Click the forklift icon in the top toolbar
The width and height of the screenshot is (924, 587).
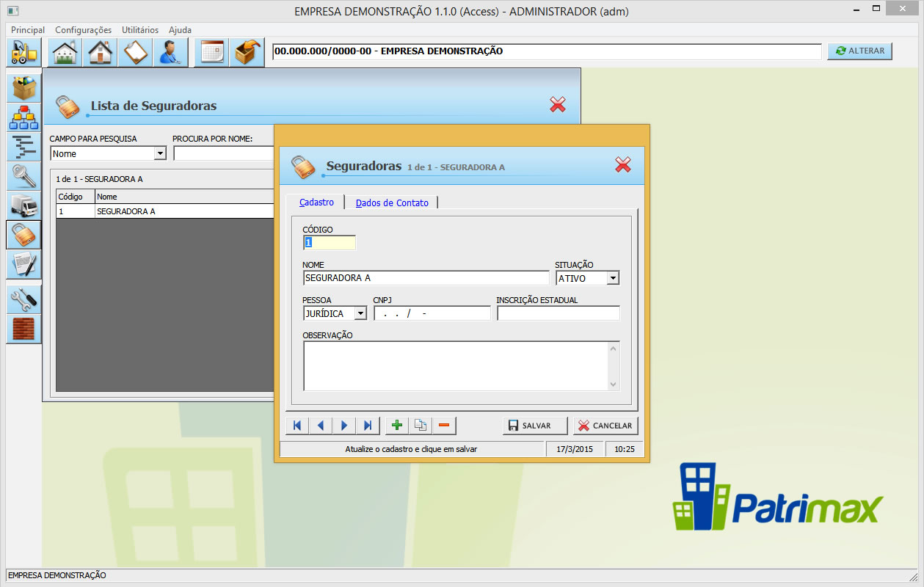25,53
